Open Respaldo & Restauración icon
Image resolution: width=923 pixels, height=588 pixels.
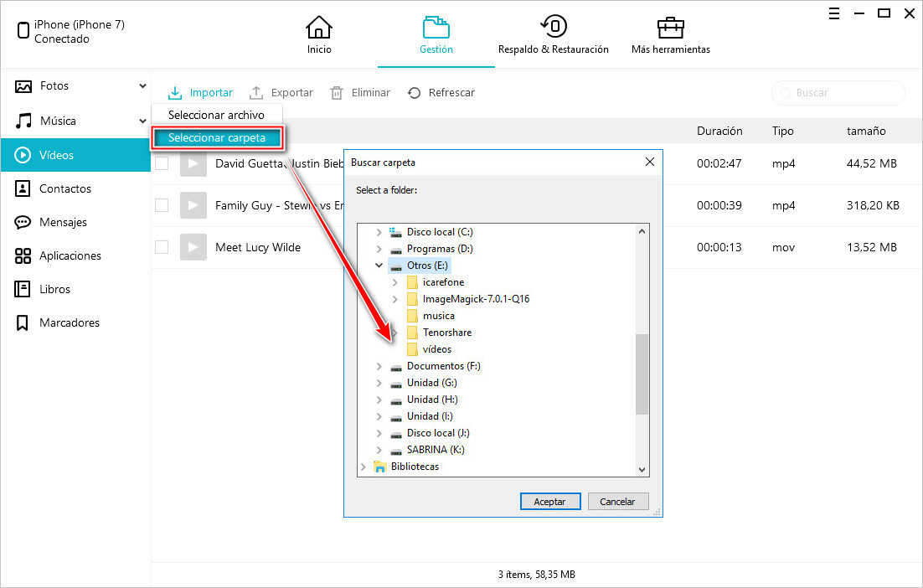click(554, 26)
